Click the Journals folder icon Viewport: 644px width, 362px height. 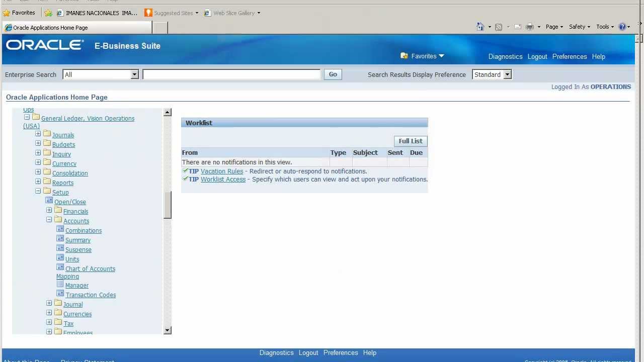47,134
